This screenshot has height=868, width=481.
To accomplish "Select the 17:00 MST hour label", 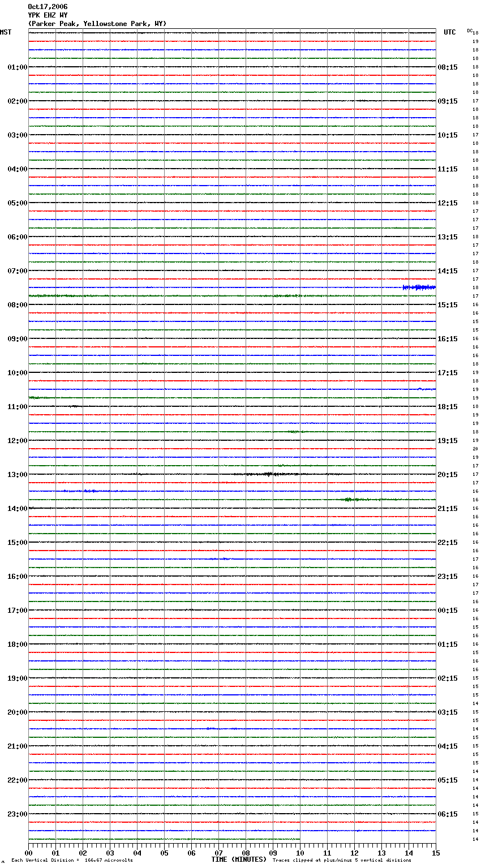I will pos(18,611).
